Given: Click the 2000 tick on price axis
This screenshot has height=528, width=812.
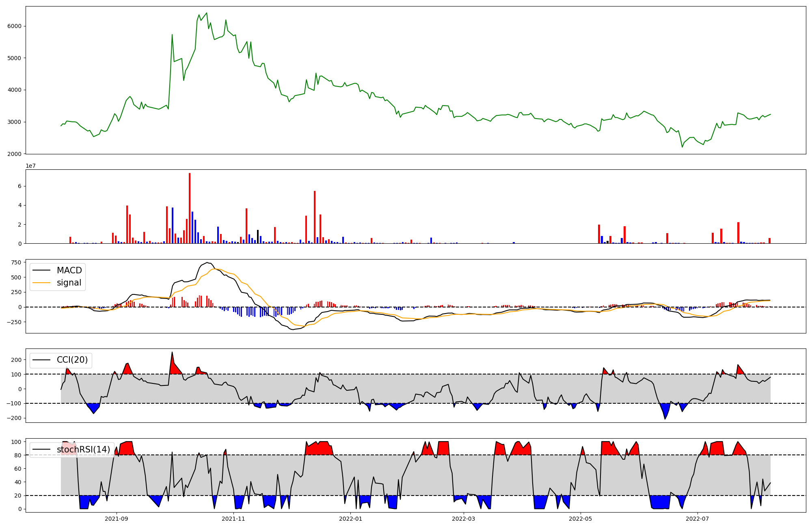Looking at the screenshot, I should (15, 154).
